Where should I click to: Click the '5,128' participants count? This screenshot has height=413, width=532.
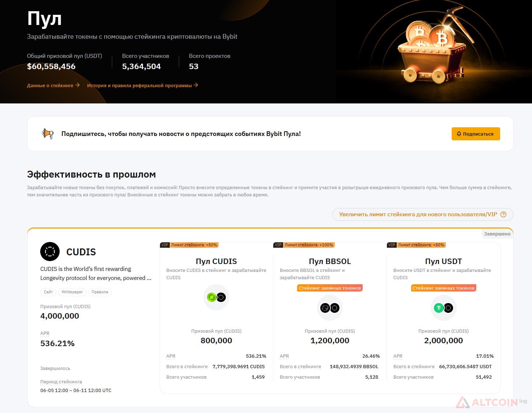pyautogui.click(x=372, y=377)
